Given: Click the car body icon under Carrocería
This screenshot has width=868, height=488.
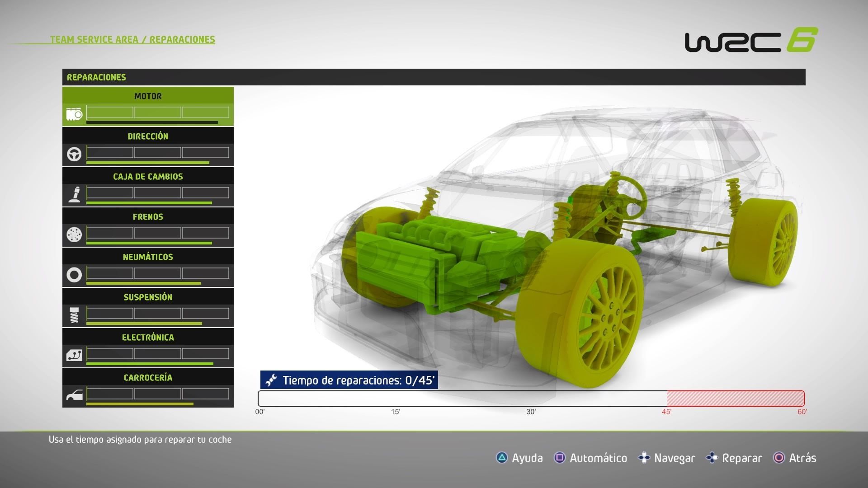Looking at the screenshot, I should [74, 395].
